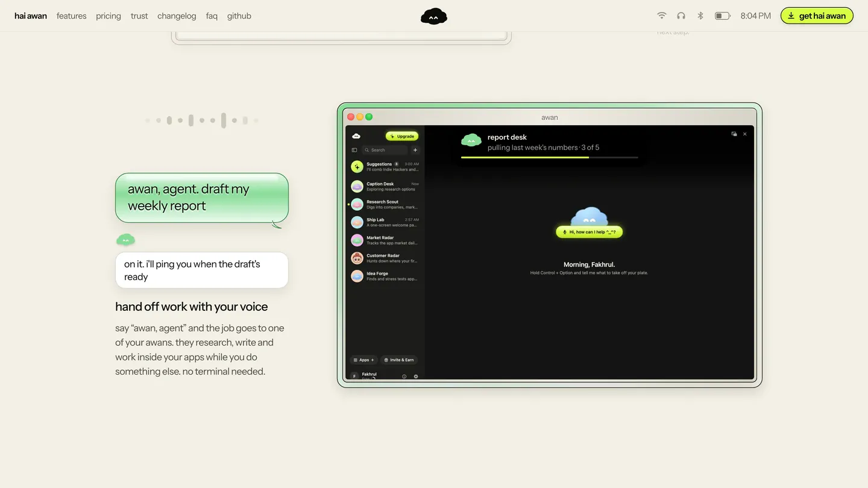Viewport: 868px width, 488px height.
Task: Open the Suggestions conversation
Action: click(x=385, y=166)
